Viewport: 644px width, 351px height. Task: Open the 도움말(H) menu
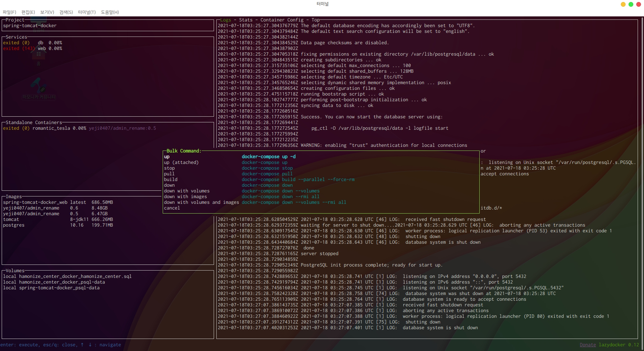110,12
